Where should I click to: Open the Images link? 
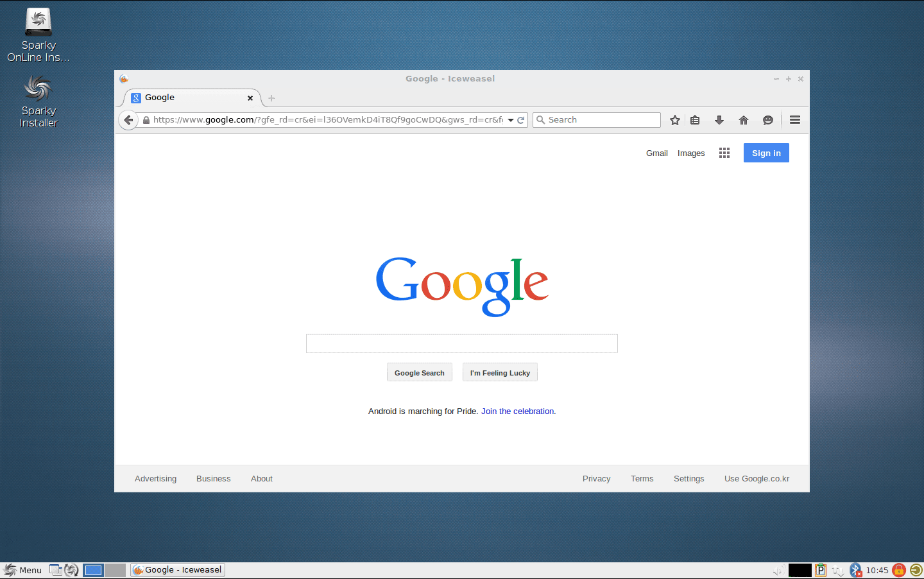coord(691,153)
